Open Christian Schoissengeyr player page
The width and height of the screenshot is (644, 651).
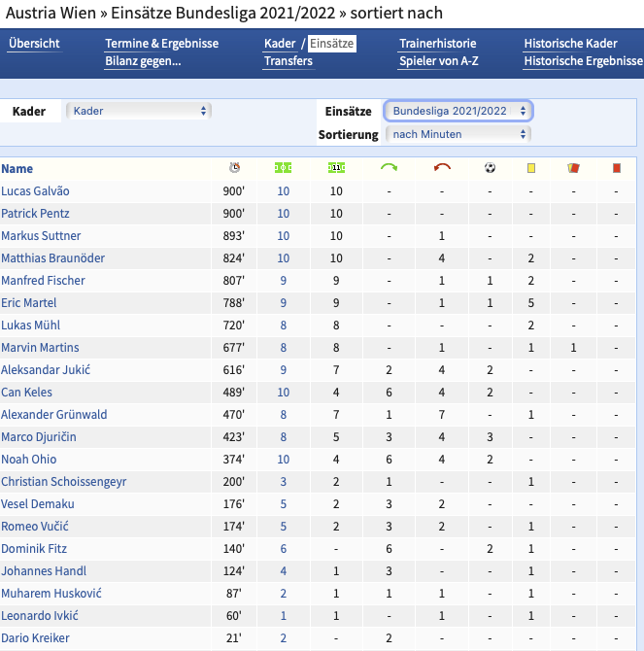point(63,482)
